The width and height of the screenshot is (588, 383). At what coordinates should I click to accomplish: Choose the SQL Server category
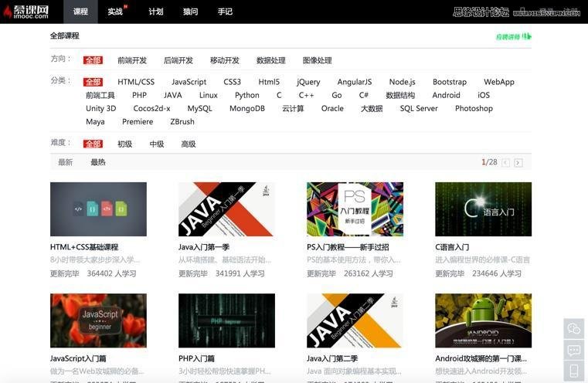click(419, 109)
